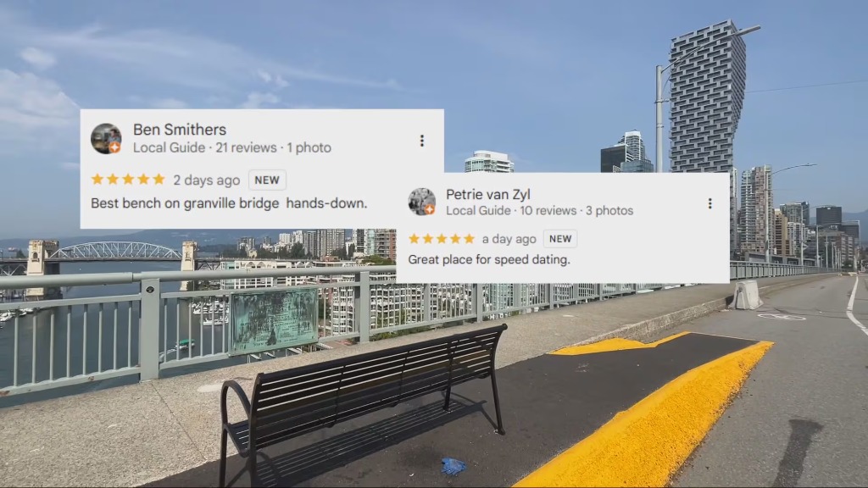Open the three-dot menu on Petrie van Zyl's review
This screenshot has height=488, width=868.
point(709,203)
